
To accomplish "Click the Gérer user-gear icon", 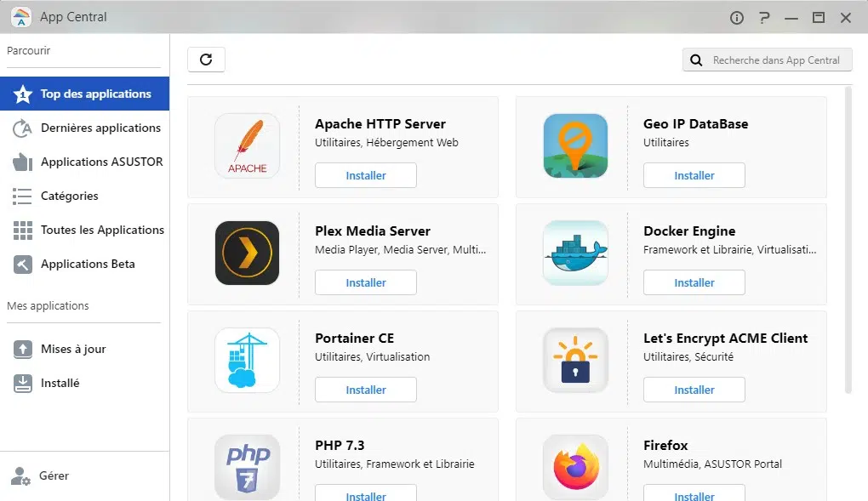I will click(20, 476).
